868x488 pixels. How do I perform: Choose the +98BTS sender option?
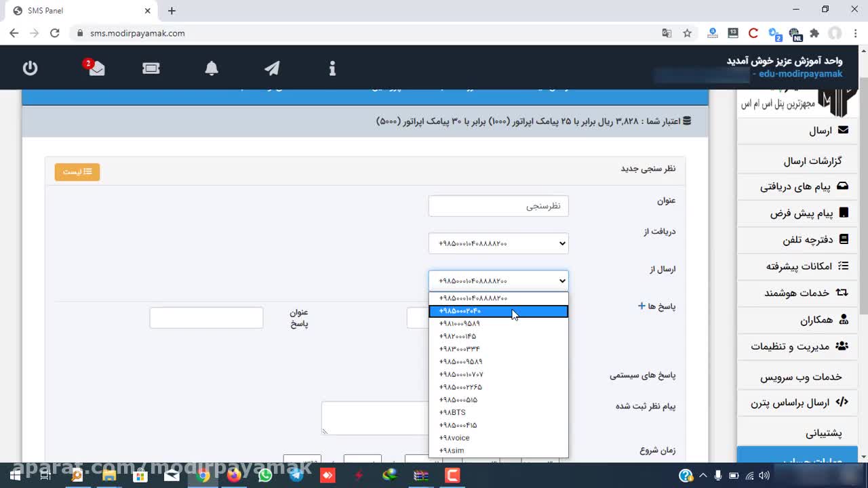point(452,412)
